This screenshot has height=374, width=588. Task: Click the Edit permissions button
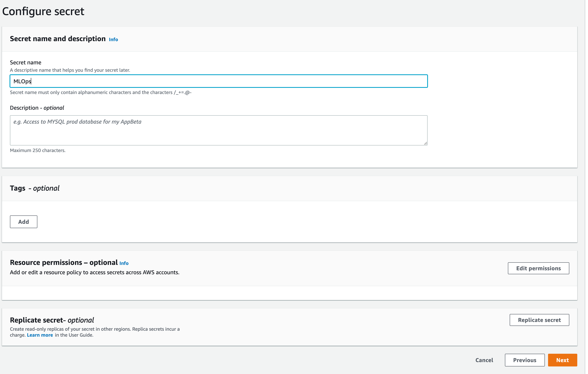point(538,268)
